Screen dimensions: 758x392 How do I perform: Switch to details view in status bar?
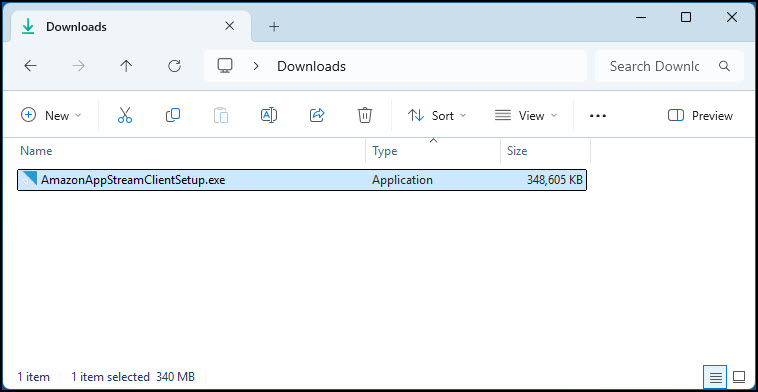pyautogui.click(x=715, y=377)
